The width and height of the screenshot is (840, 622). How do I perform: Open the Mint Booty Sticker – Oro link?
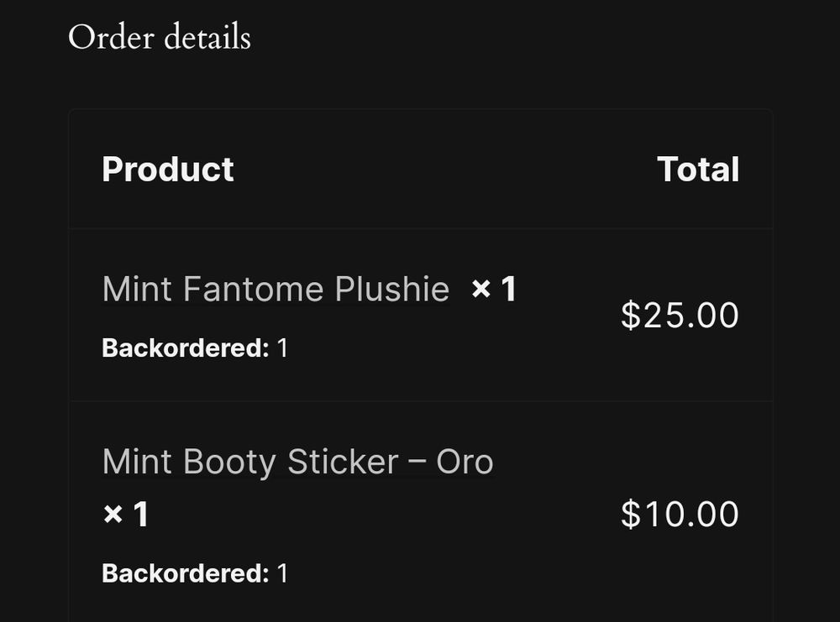point(297,462)
